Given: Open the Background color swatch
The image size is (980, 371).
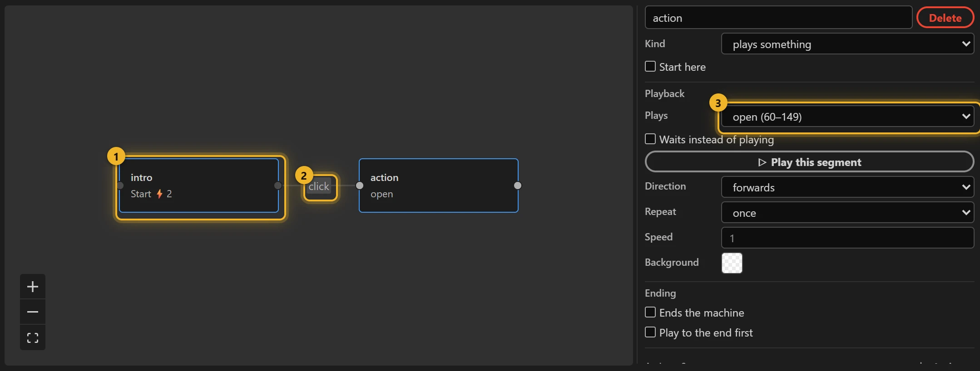Looking at the screenshot, I should click(x=732, y=263).
